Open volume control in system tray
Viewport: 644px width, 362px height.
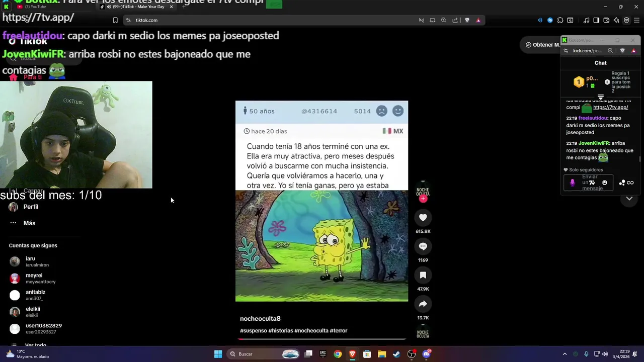pyautogui.click(x=605, y=354)
